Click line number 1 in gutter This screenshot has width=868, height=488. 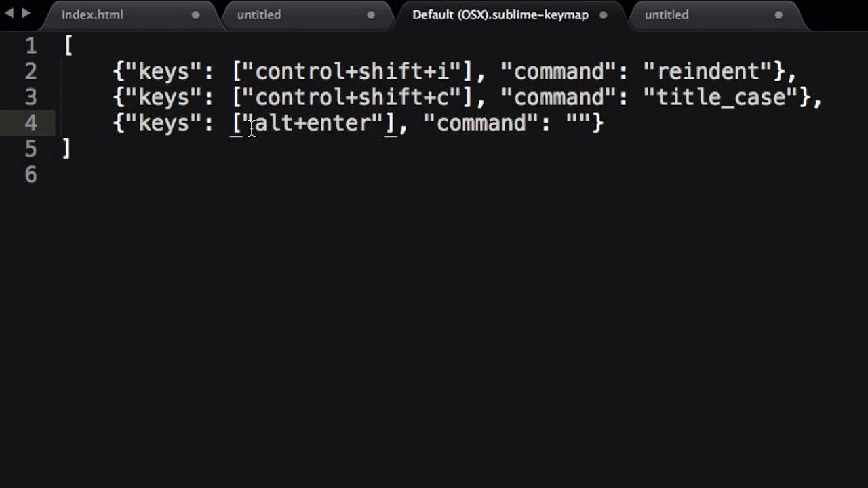click(x=31, y=46)
